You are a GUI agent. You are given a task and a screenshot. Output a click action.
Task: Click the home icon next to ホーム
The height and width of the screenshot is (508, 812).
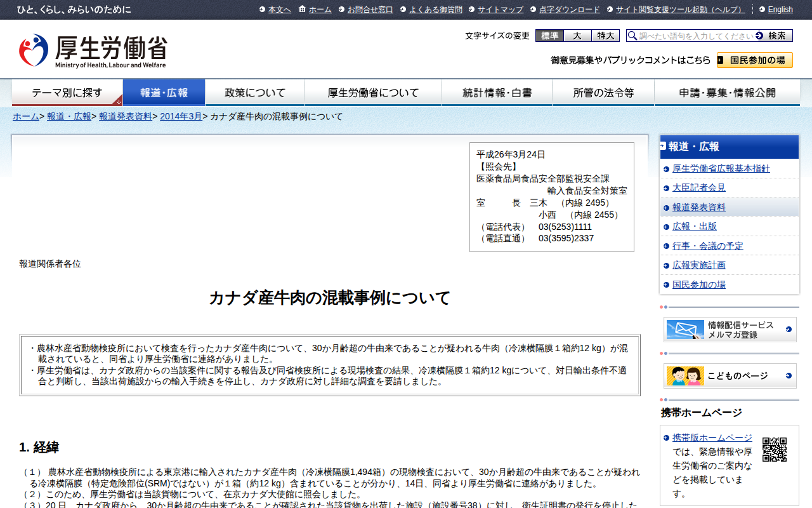point(302,9)
